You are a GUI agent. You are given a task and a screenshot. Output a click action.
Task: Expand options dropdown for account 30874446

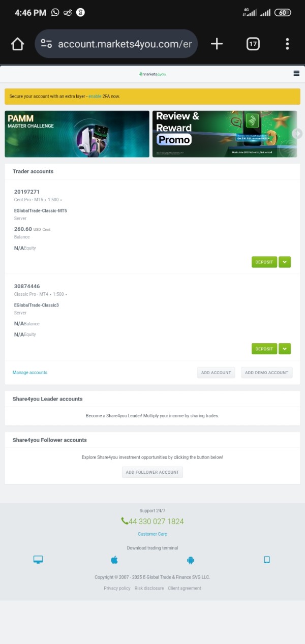[285, 349]
